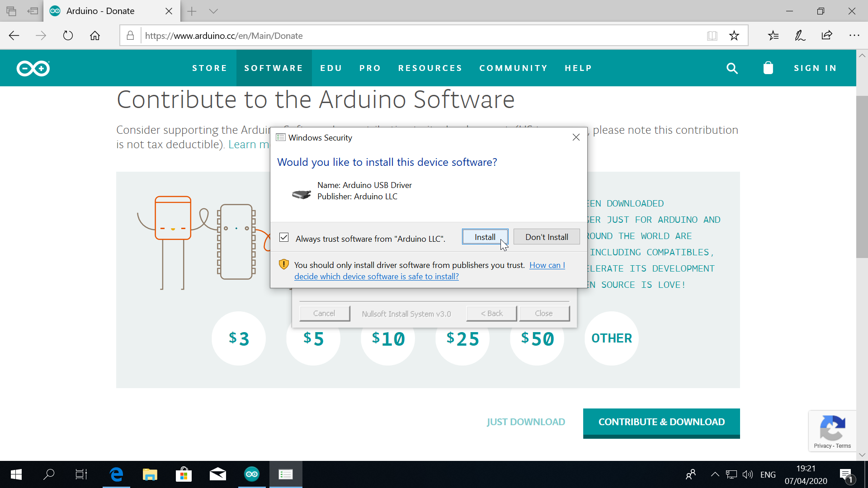Open the shopping bag cart icon
The image size is (868, 488).
tap(768, 68)
